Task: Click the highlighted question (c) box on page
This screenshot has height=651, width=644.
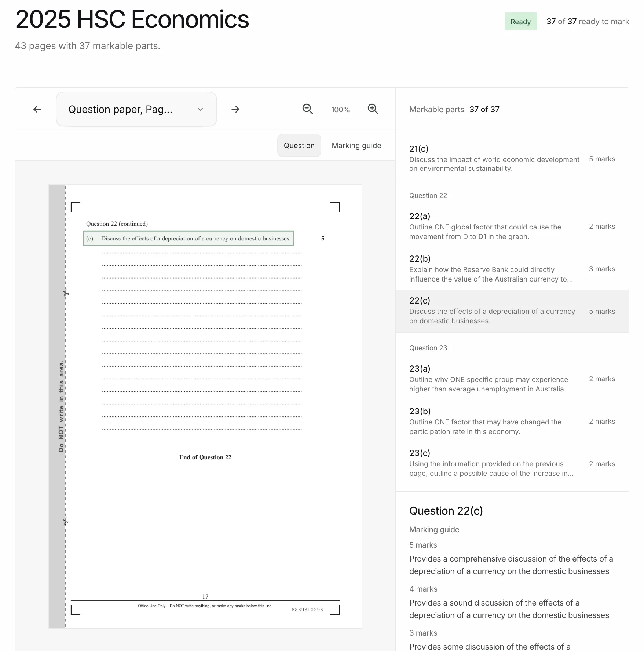Action: (189, 238)
